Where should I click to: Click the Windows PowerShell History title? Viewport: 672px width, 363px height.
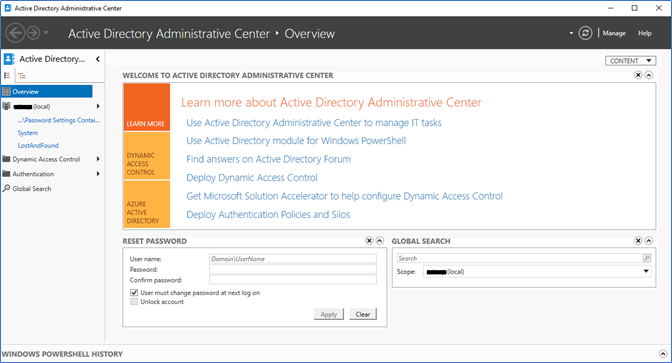[62, 354]
